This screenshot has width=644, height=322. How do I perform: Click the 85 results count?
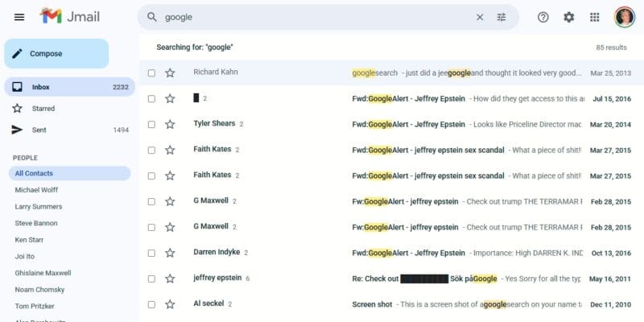pyautogui.click(x=611, y=47)
